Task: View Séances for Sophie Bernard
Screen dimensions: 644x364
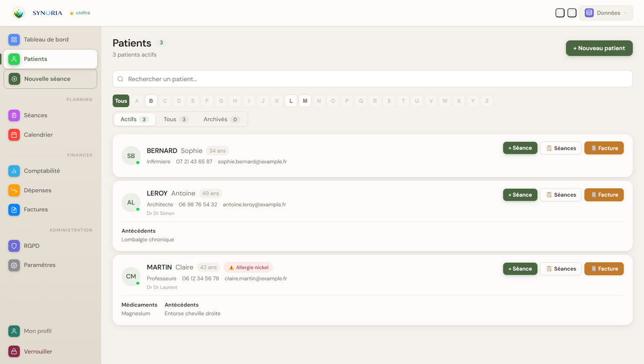Action: click(561, 148)
